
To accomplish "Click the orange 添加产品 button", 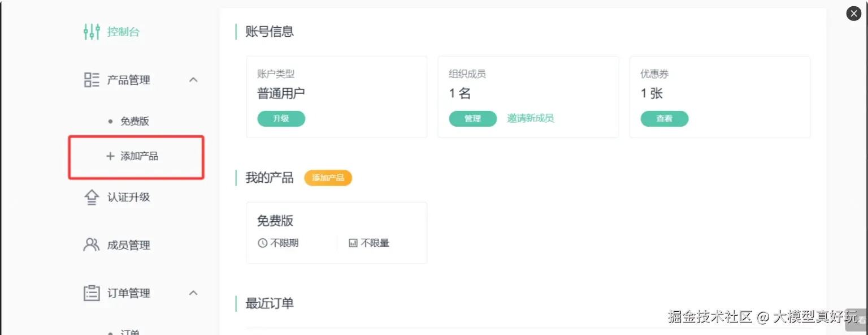I will (x=328, y=178).
